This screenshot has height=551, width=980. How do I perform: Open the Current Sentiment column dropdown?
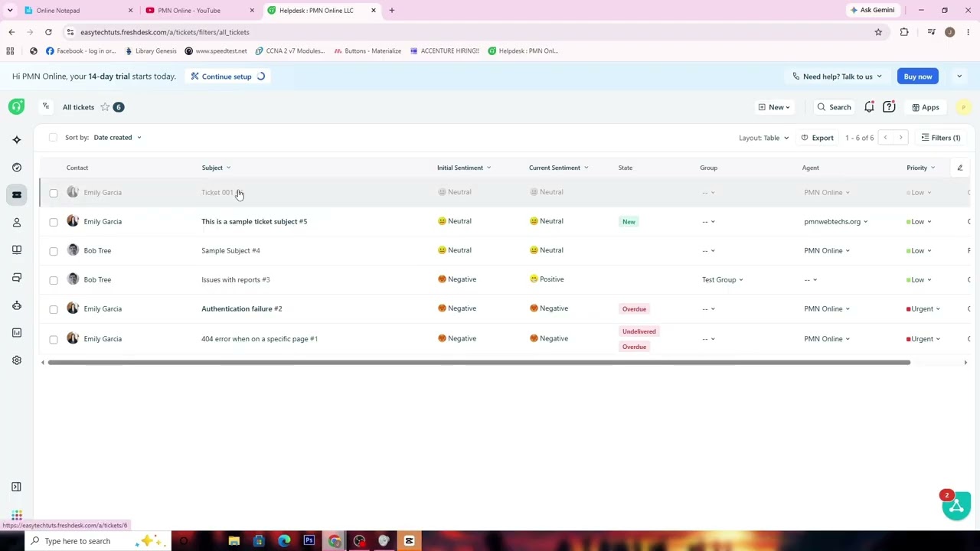(x=586, y=168)
